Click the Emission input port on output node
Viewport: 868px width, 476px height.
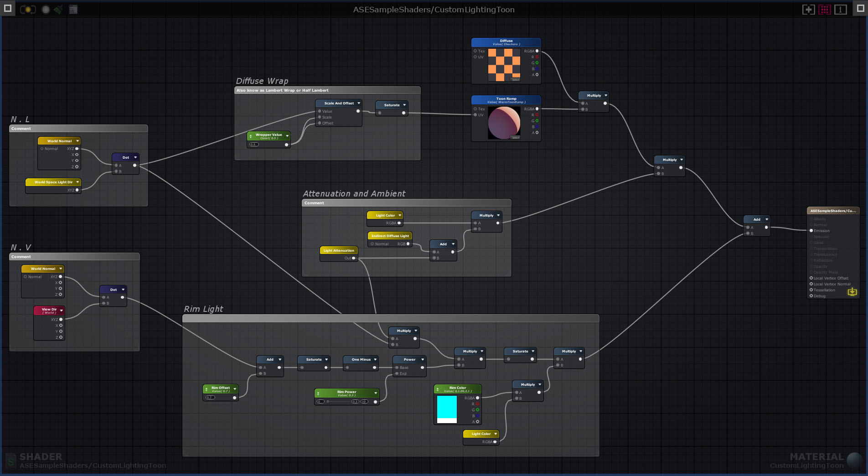point(811,231)
